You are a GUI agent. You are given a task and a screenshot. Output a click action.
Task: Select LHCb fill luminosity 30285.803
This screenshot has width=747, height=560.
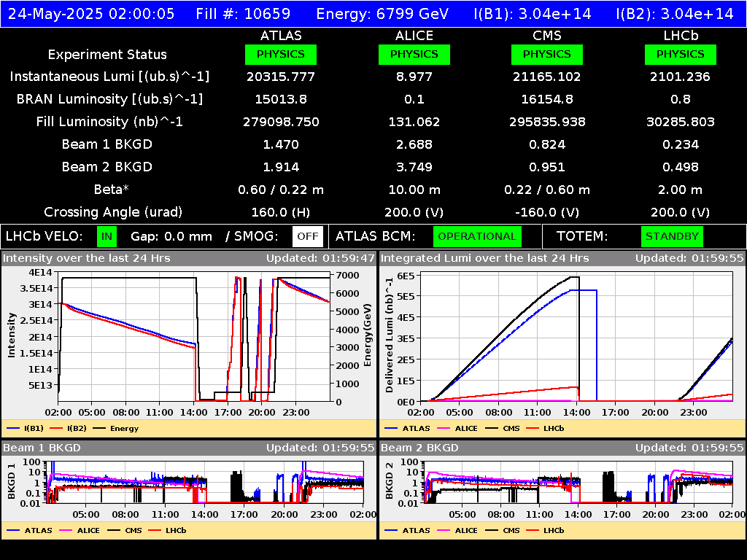[x=681, y=122]
